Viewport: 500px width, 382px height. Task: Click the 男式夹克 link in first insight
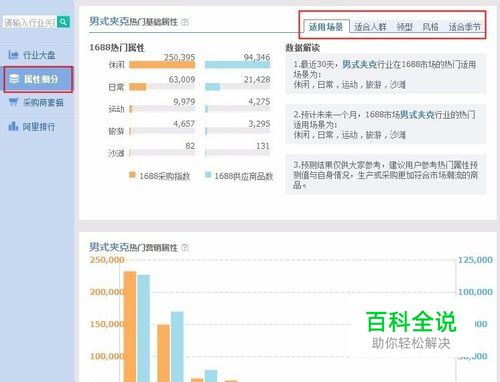(359, 64)
